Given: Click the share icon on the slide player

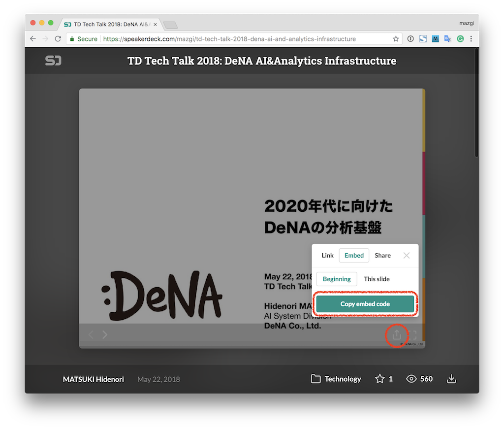Looking at the screenshot, I should 397,335.
